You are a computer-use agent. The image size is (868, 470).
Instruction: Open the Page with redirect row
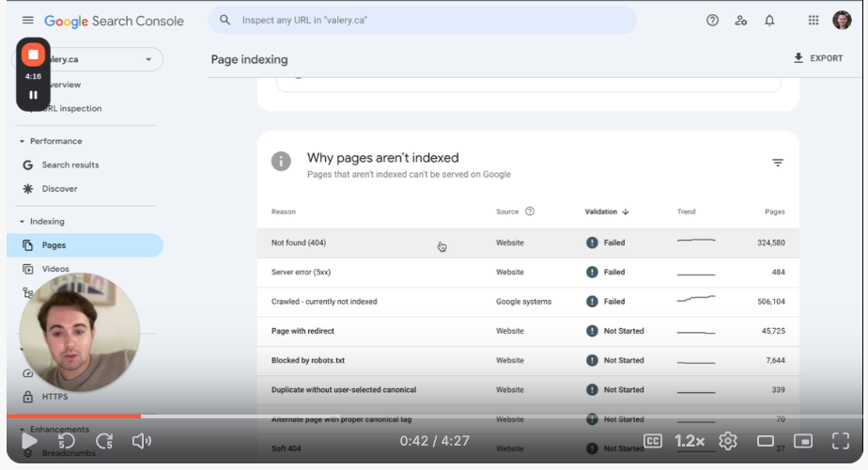pyautogui.click(x=528, y=331)
